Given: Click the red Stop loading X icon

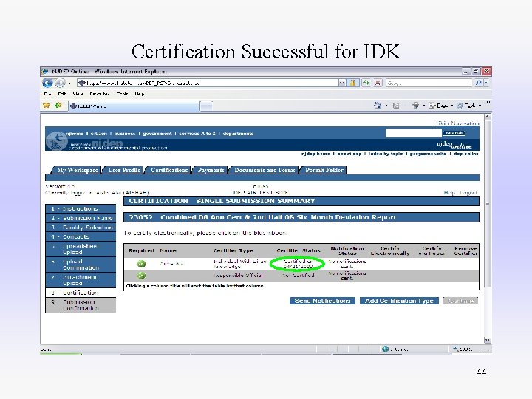Looking at the screenshot, I should point(378,83).
